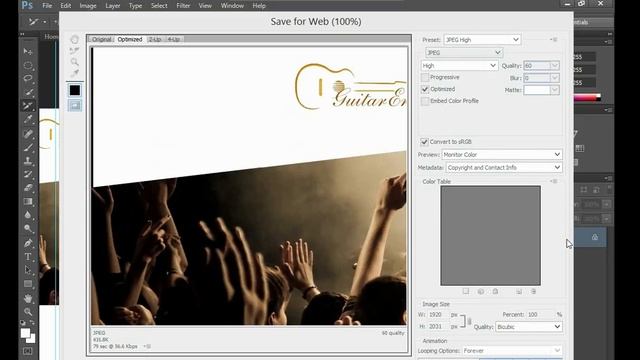Select the History Brush tool

pyautogui.click(x=28, y=174)
